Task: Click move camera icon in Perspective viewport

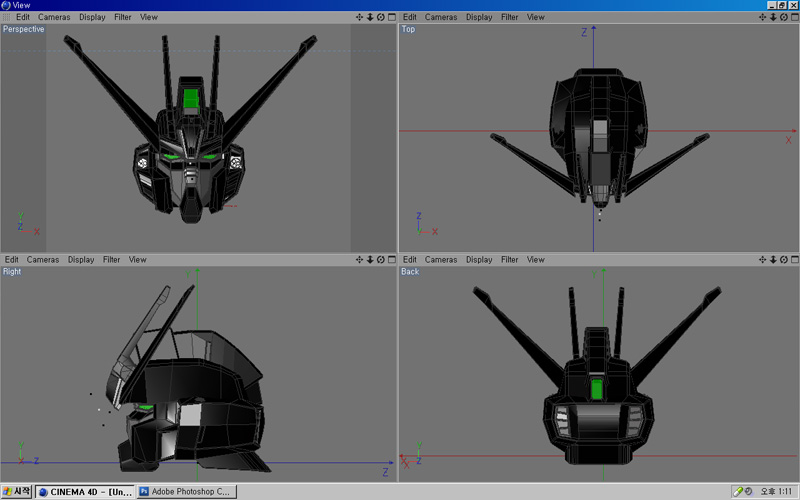Action: [x=359, y=17]
